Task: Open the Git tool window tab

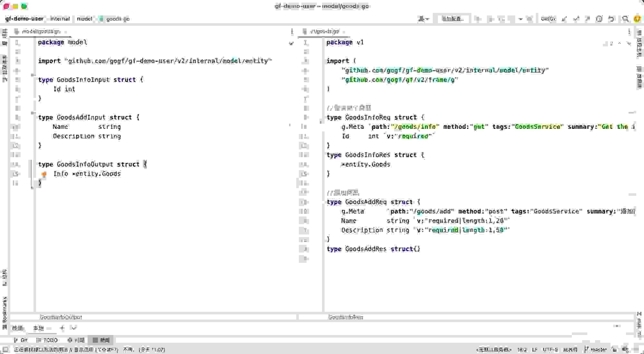Action: click(21, 340)
